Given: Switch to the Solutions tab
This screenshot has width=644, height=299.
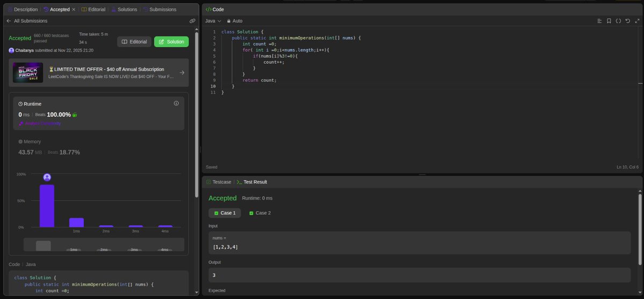Looking at the screenshot, I should 124,10.
